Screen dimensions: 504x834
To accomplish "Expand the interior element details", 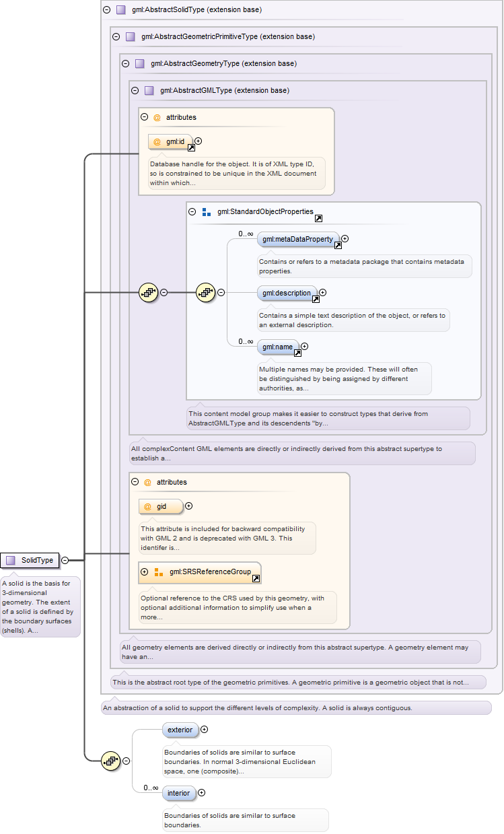I will tap(202, 793).
